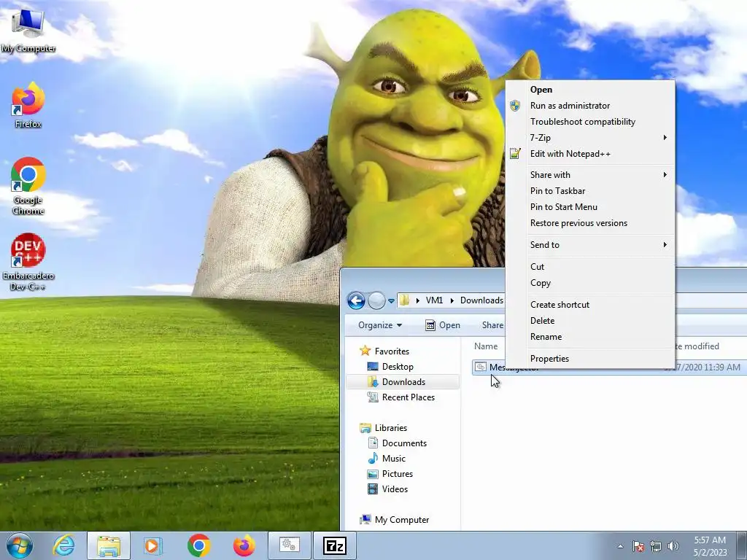Open the Organize dropdown menu

click(379, 324)
